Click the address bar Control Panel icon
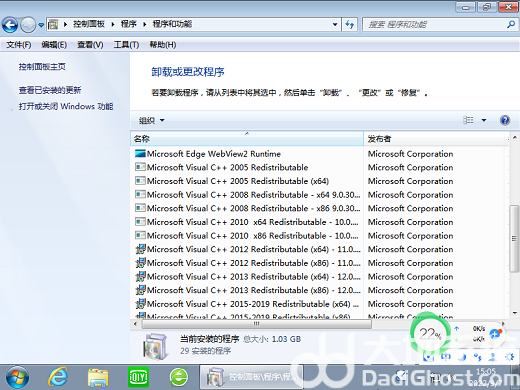The height and width of the screenshot is (390, 520). 53,24
